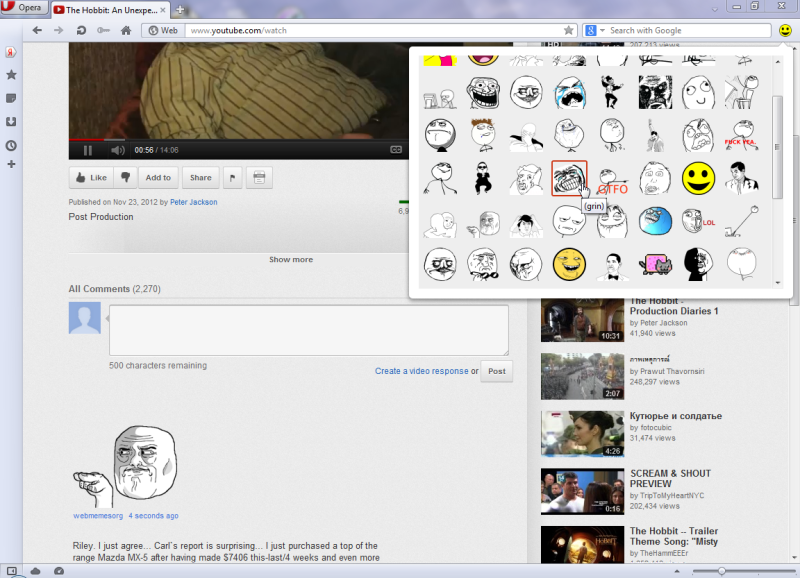Open the Bookmarks star panel in sidebar
This screenshot has height=578, width=800.
tap(11, 75)
